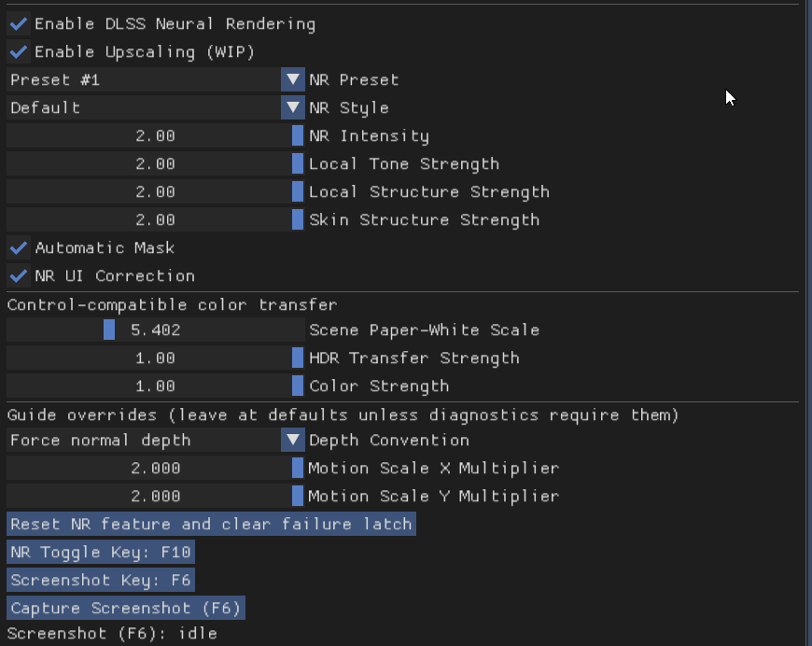Adjust Local Tone Strength slider
This screenshot has width=812, height=646.
pyautogui.click(x=155, y=163)
